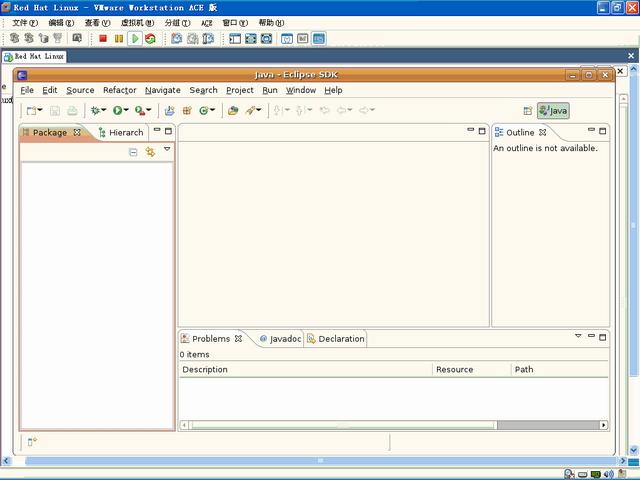The height and width of the screenshot is (480, 640).
Task: Open the External Tools dropdown arrow
Action: 149,110
